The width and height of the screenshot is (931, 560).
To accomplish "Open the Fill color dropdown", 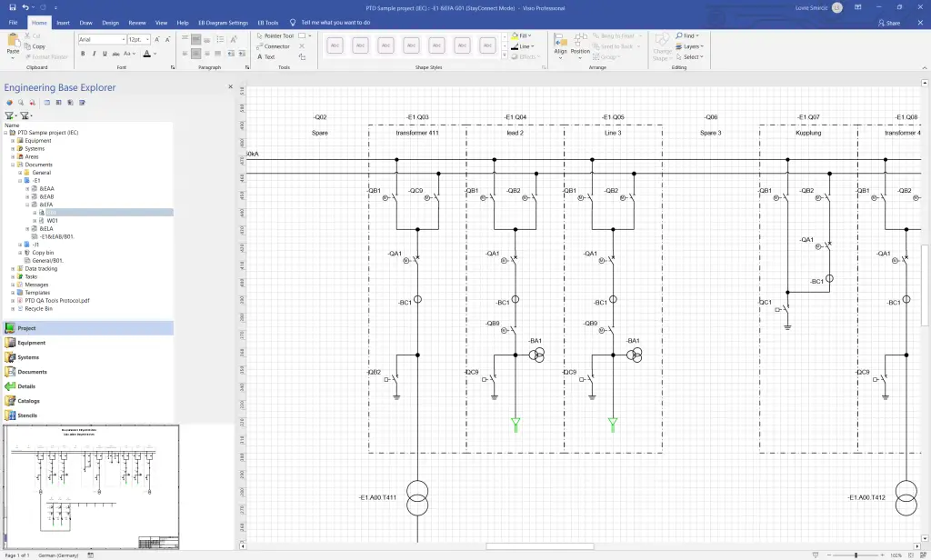I will click(x=523, y=35).
